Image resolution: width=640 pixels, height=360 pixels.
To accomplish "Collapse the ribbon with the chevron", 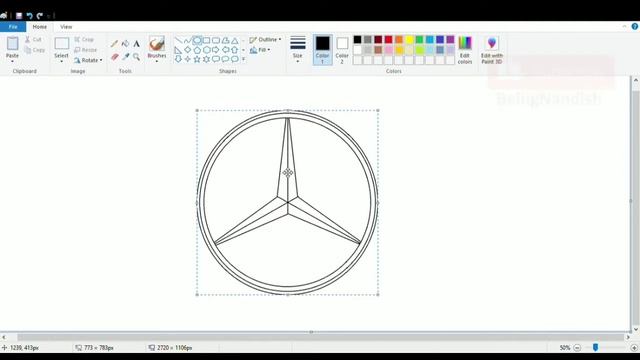I will 624,27.
